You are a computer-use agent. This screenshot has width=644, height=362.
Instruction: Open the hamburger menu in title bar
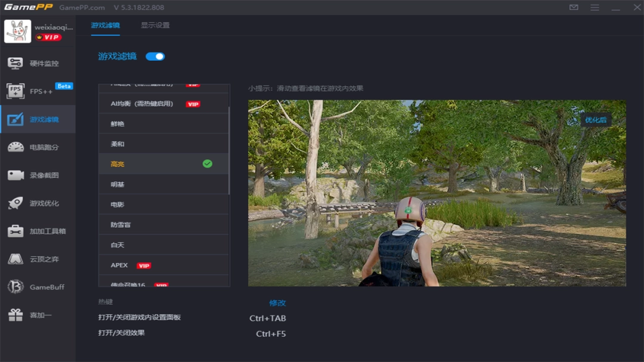[x=595, y=8]
